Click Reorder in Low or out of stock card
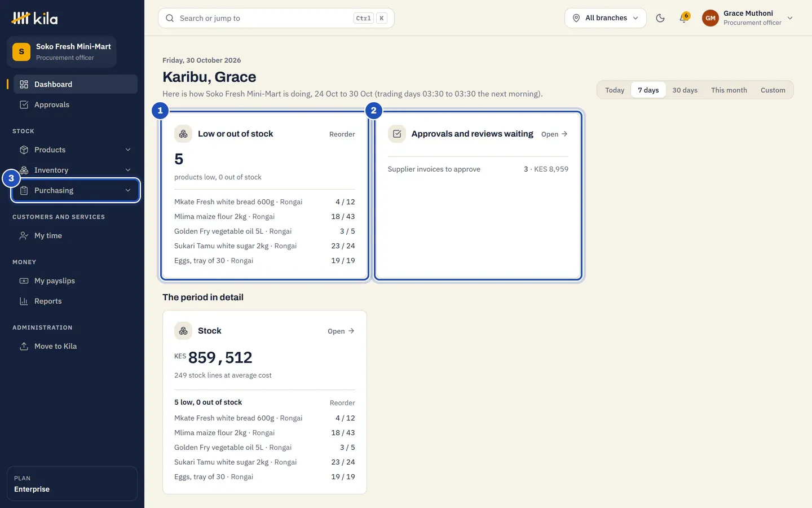Screen dimensions: 812x508 pos(342,134)
